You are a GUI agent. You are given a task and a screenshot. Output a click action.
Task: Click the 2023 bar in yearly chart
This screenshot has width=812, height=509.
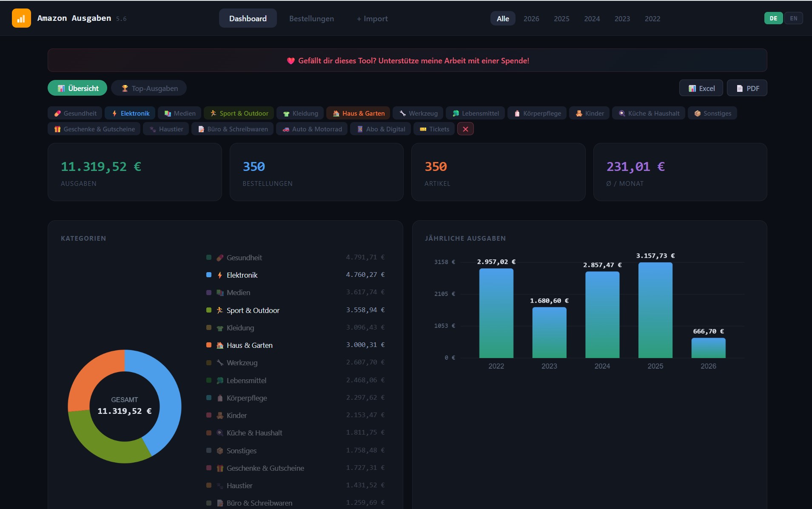pyautogui.click(x=549, y=333)
